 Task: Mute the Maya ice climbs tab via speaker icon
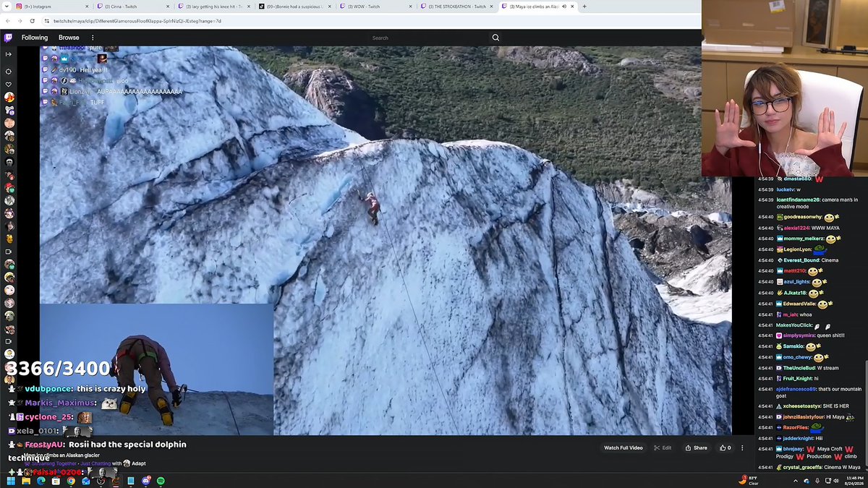click(566, 7)
